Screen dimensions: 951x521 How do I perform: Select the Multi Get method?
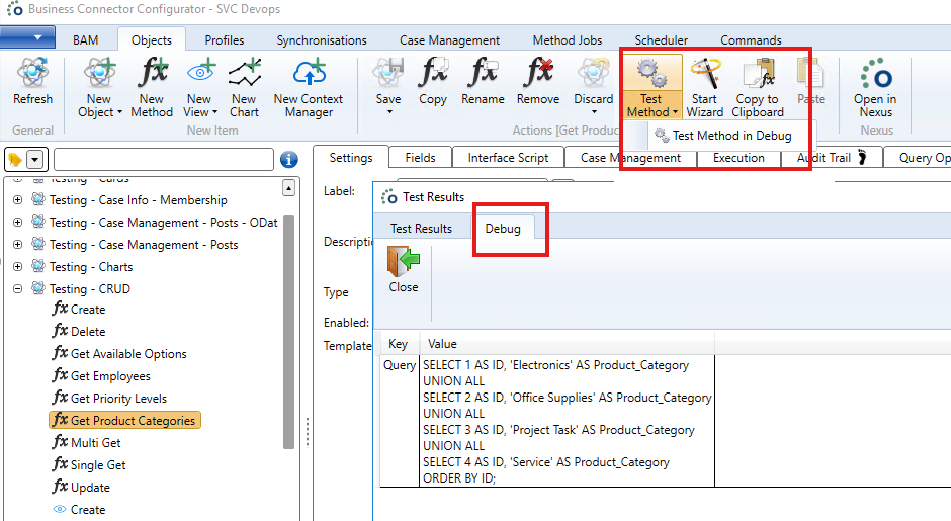click(x=87, y=443)
